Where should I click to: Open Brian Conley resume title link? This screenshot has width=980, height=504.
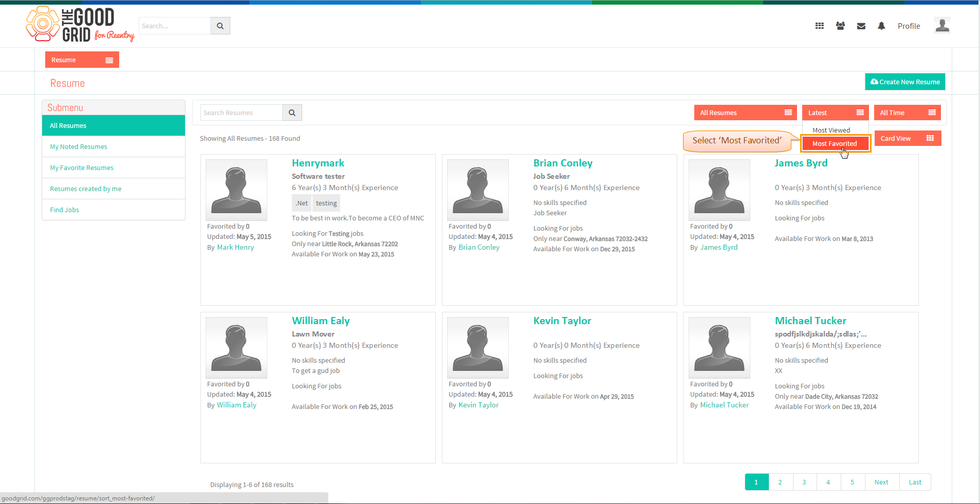click(563, 163)
